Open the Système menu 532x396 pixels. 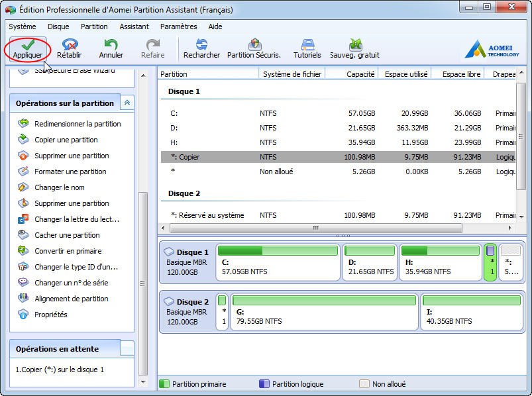tap(23, 26)
